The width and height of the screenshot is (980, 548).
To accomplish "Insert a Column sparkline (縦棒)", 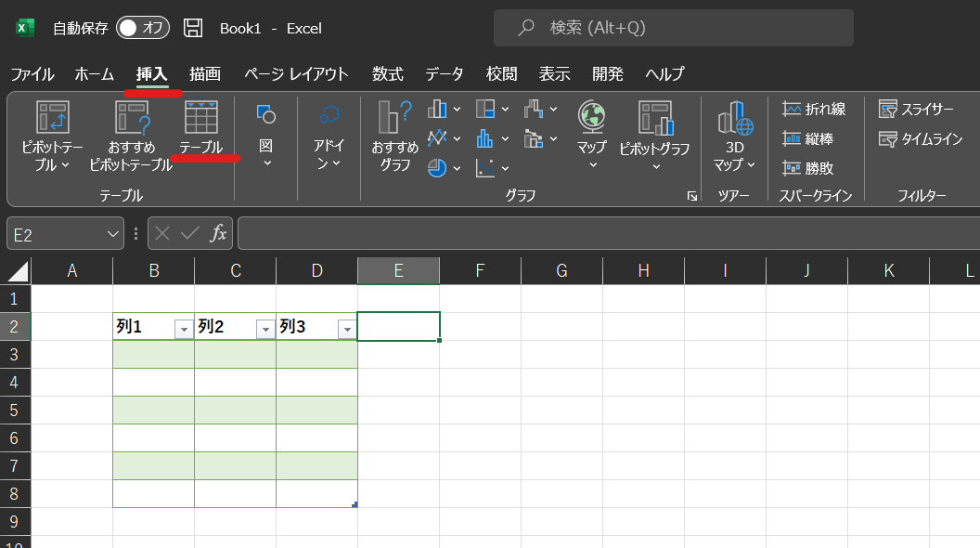I will click(x=807, y=139).
